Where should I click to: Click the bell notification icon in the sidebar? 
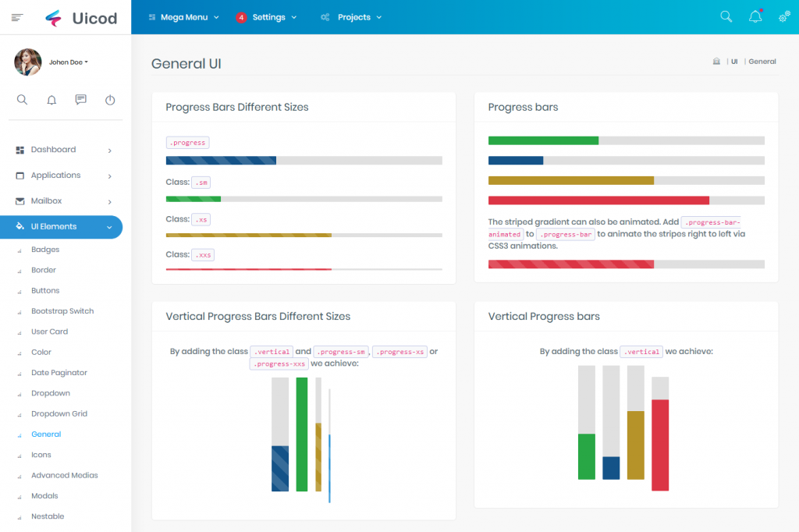click(x=51, y=100)
